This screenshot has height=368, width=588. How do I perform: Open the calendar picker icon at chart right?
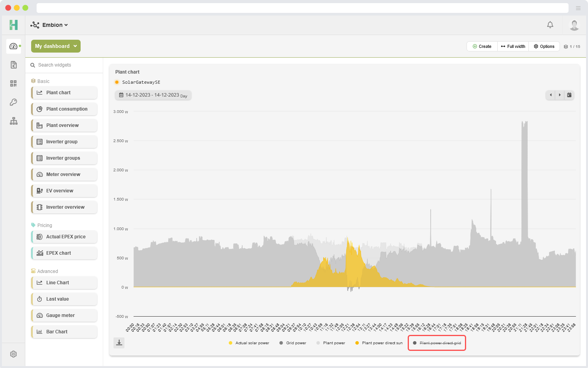pos(569,95)
